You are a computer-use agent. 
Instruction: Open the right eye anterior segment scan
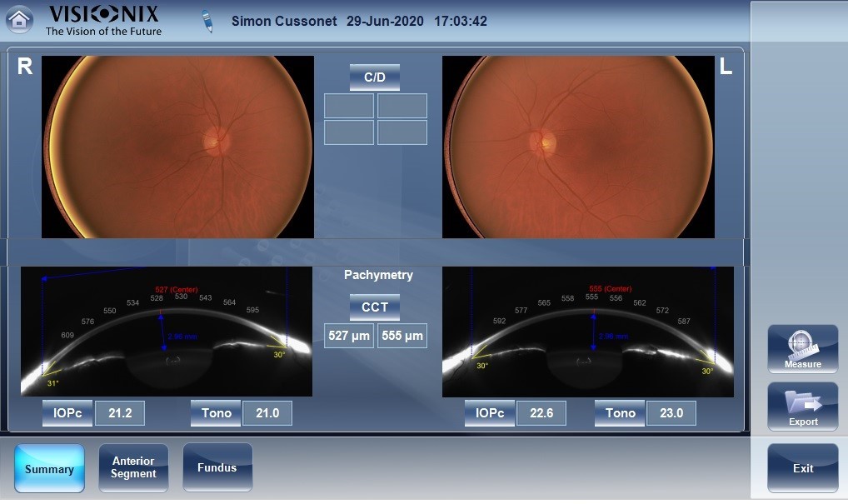(x=167, y=332)
